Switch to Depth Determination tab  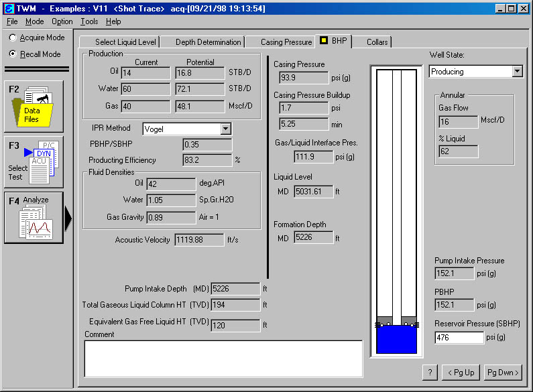click(x=208, y=42)
